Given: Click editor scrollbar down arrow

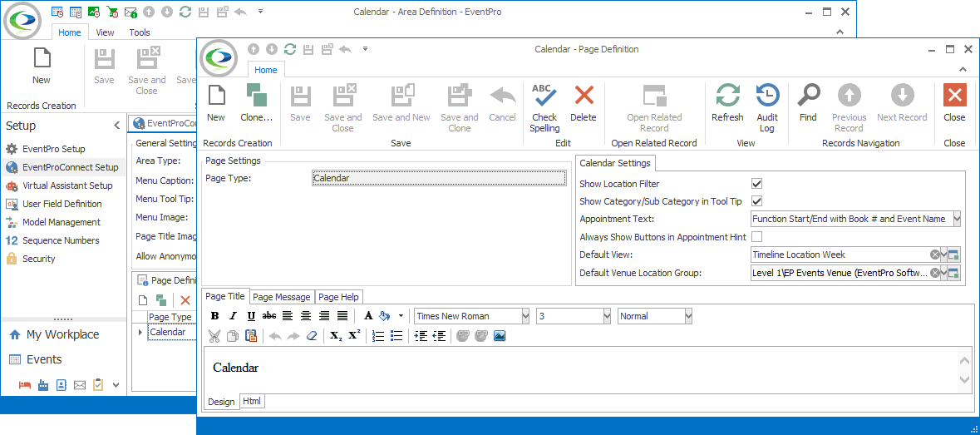Looking at the screenshot, I should 963,380.
